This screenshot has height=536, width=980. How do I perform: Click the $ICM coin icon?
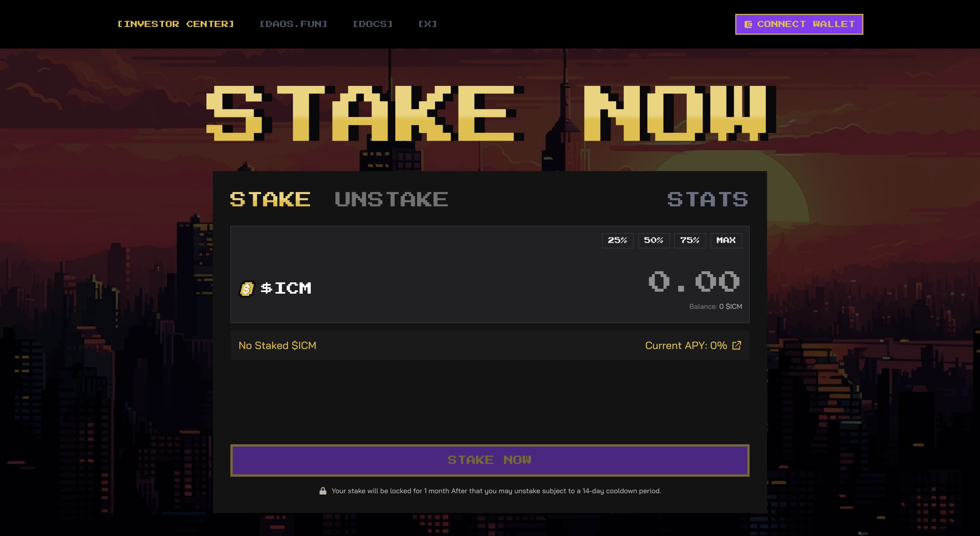[x=247, y=289]
